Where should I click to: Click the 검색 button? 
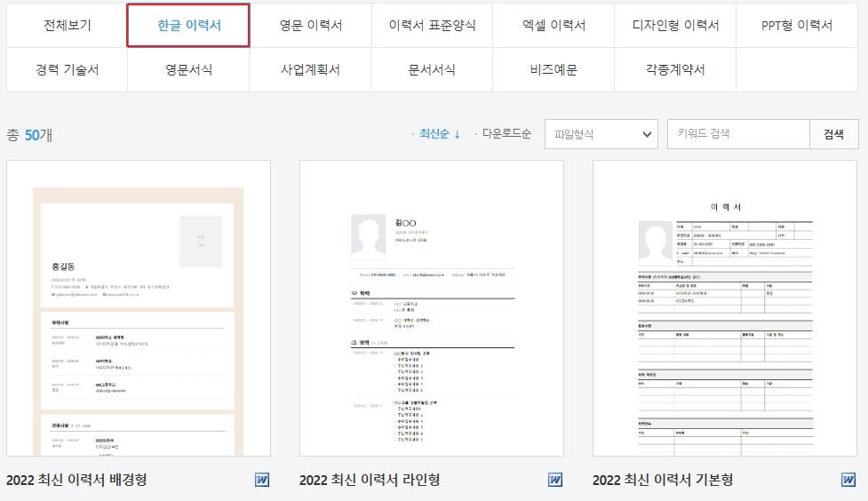(833, 134)
